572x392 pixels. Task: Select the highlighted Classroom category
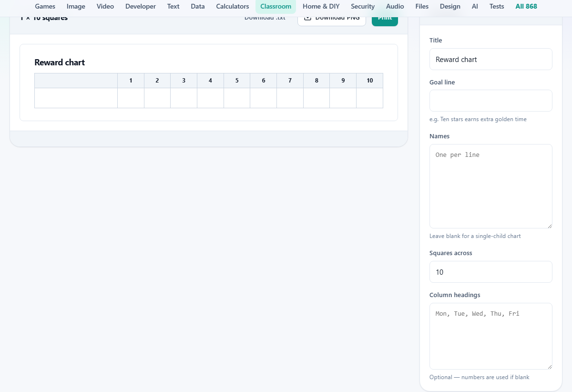pyautogui.click(x=276, y=7)
